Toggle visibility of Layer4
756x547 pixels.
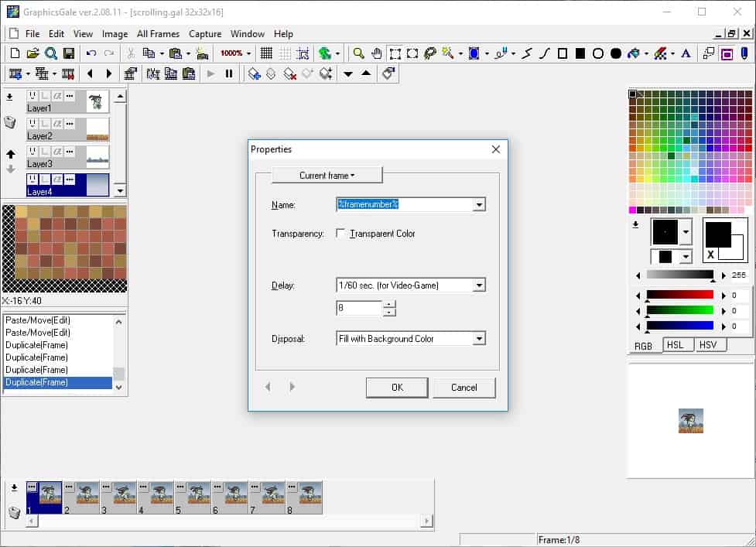(x=32, y=179)
